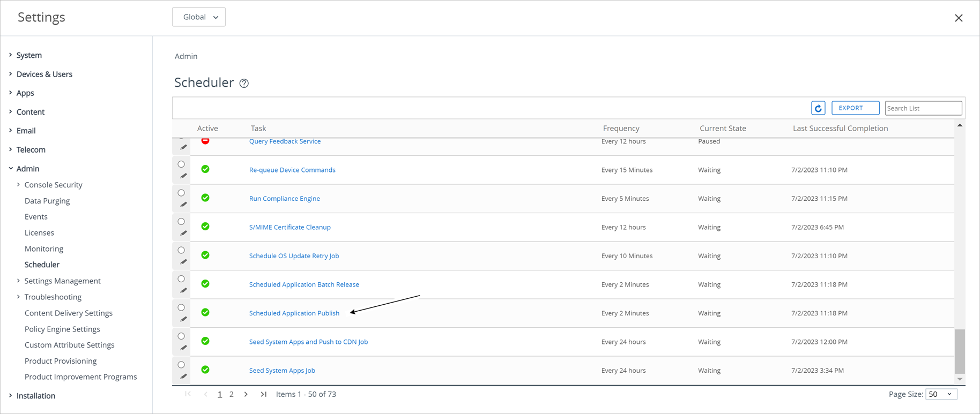Image resolution: width=980 pixels, height=414 pixels.
Task: Open Monitoring settings page
Action: coord(44,249)
